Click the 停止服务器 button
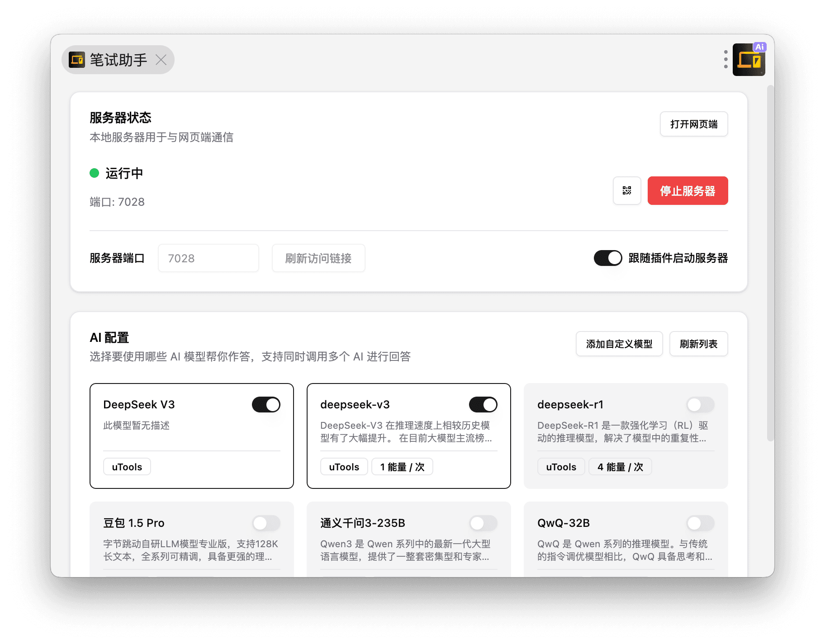The width and height of the screenshot is (825, 644). point(687,190)
